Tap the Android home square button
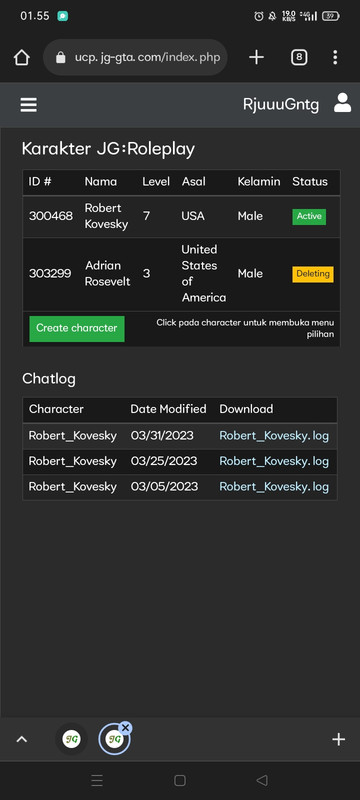The width and height of the screenshot is (360, 800). (x=179, y=780)
